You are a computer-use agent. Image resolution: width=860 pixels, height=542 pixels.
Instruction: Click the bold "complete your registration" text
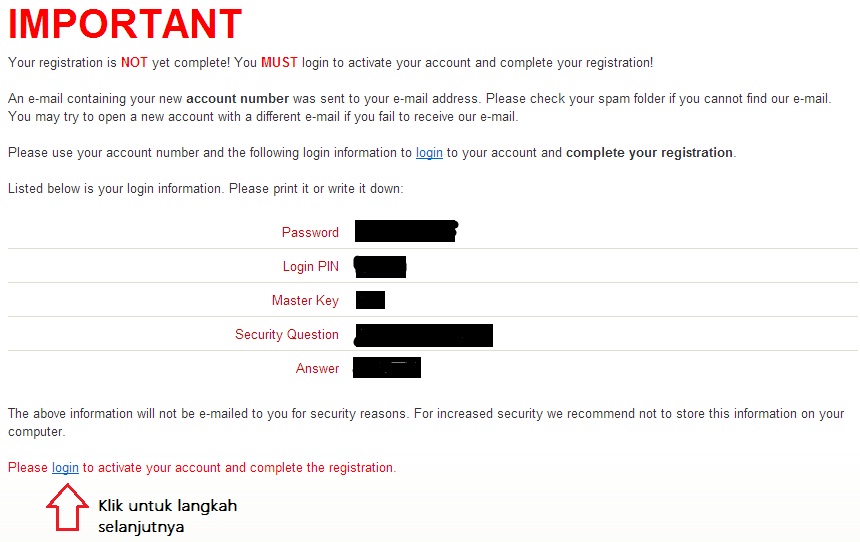pyautogui.click(x=649, y=153)
